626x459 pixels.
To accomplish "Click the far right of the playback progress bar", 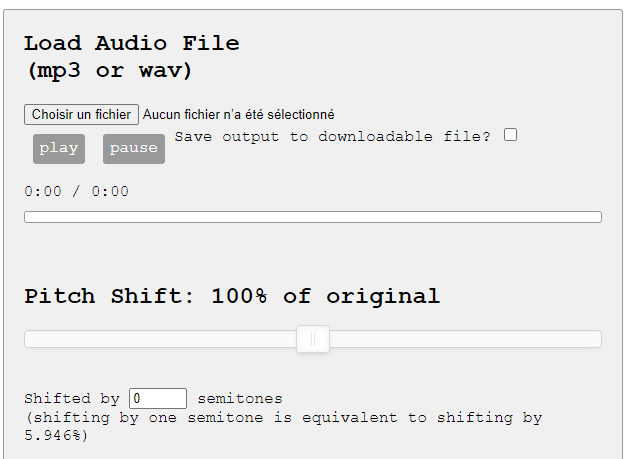I will 598,217.
